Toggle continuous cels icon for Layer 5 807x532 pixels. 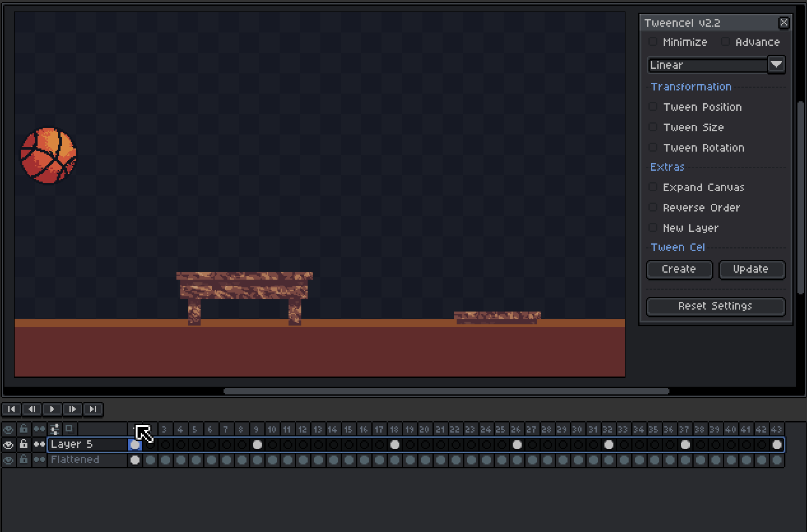[x=39, y=444]
